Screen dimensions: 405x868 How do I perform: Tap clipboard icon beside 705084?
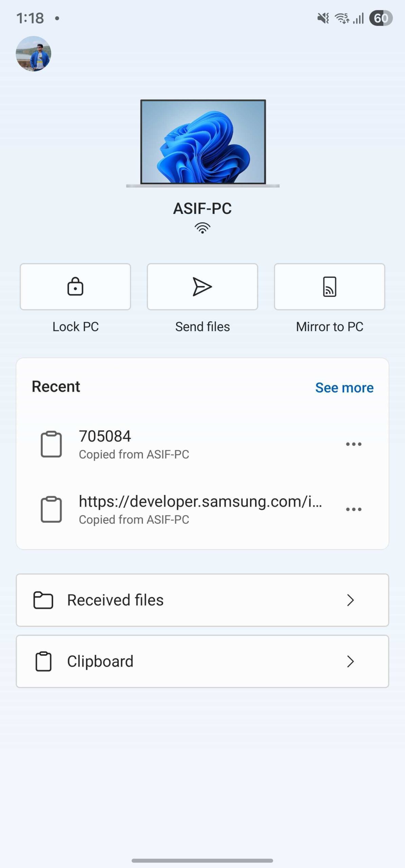[x=51, y=444]
